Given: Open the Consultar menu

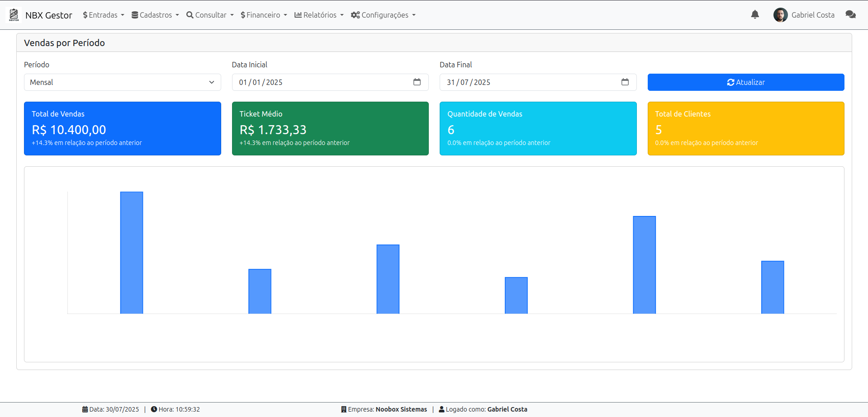Looking at the screenshot, I should 210,15.
